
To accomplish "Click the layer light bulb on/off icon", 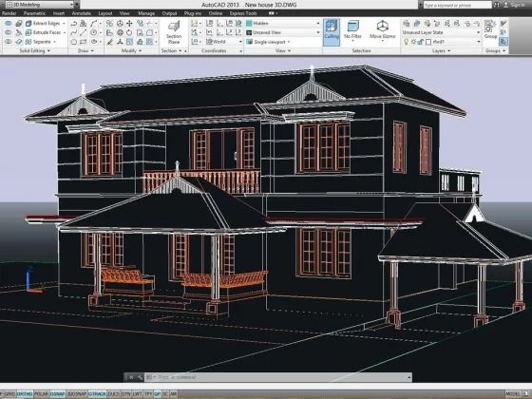I will point(406,42).
